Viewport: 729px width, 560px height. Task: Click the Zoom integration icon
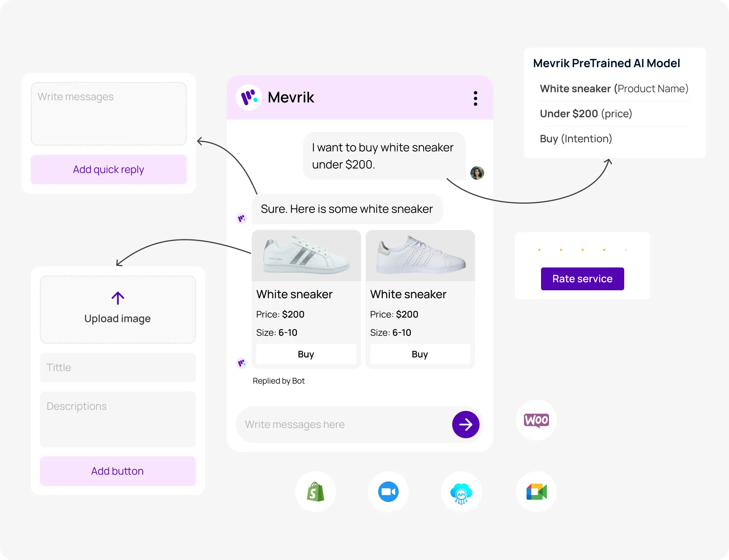pyautogui.click(x=388, y=492)
